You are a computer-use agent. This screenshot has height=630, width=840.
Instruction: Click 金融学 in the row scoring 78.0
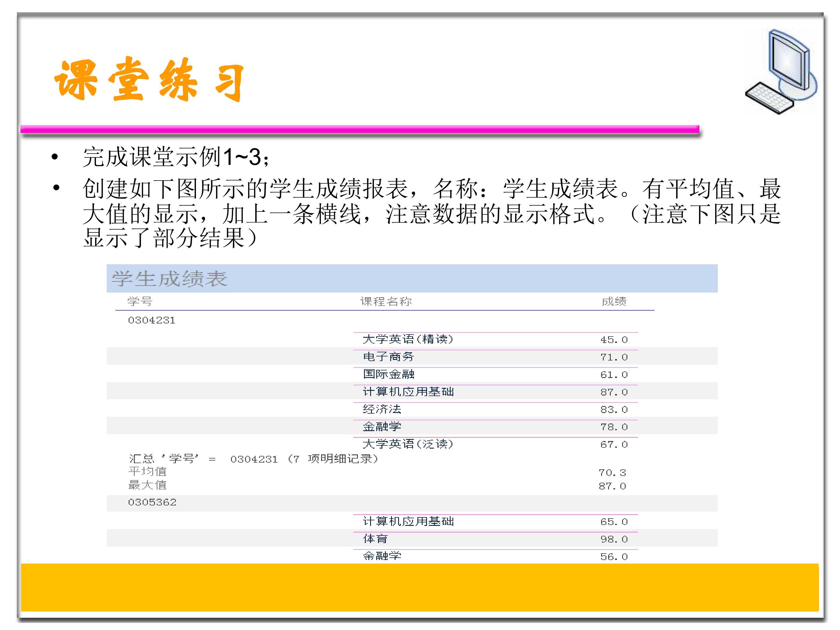[382, 426]
